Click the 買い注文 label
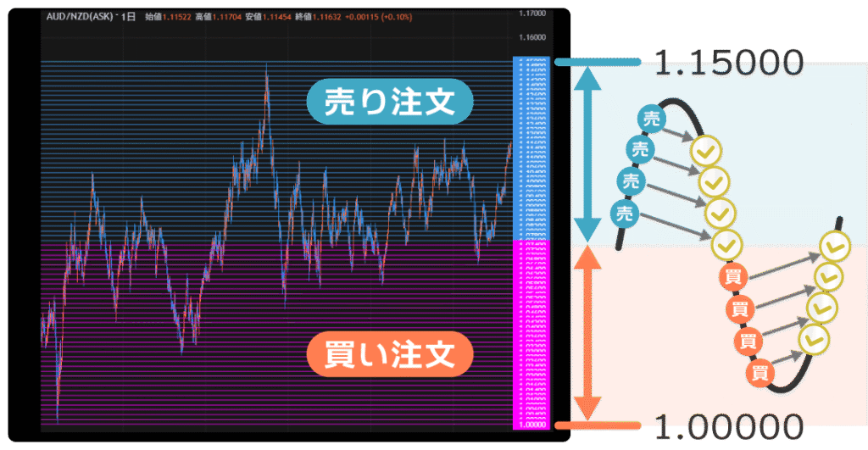The height and width of the screenshot is (450, 868). pyautogui.click(x=387, y=355)
